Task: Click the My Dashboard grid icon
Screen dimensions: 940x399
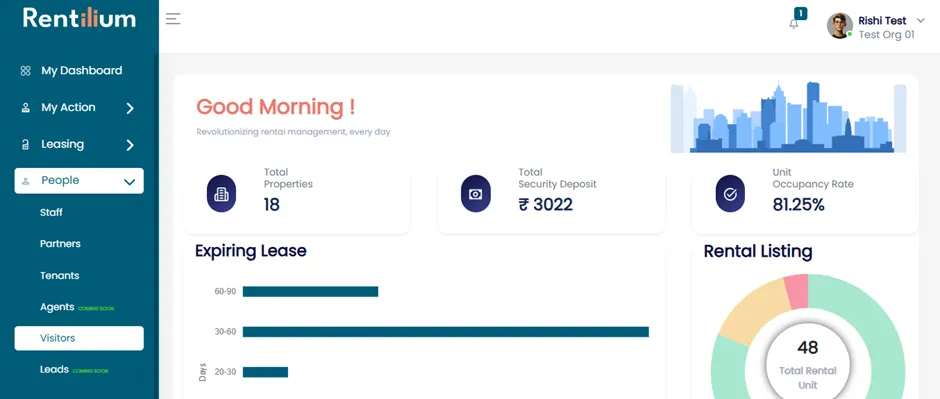Action: click(x=25, y=71)
